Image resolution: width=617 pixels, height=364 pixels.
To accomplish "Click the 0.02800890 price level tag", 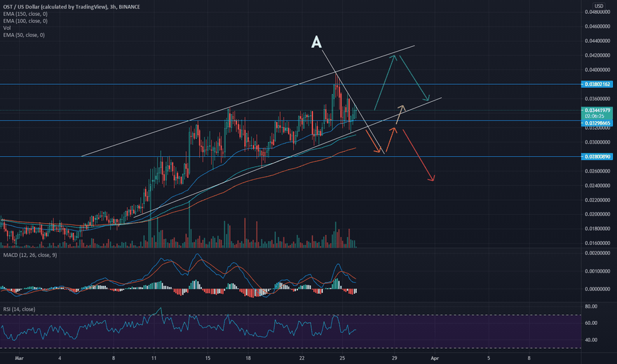I will pos(597,157).
